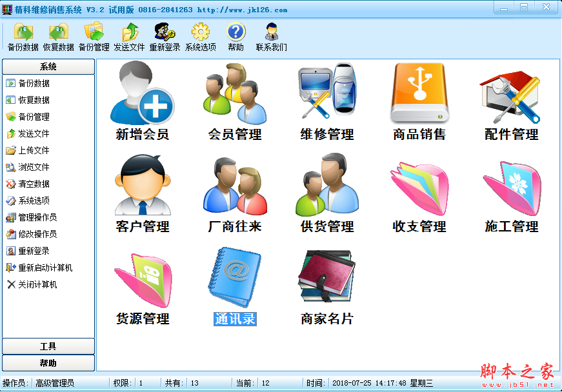Click the 当前 12 status bar entry
The height and width of the screenshot is (392, 562).
pyautogui.click(x=253, y=384)
